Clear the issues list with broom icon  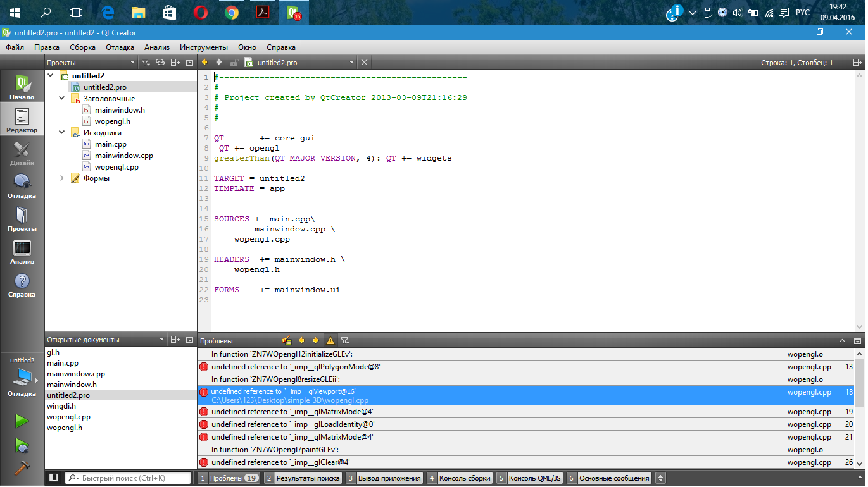[286, 340]
